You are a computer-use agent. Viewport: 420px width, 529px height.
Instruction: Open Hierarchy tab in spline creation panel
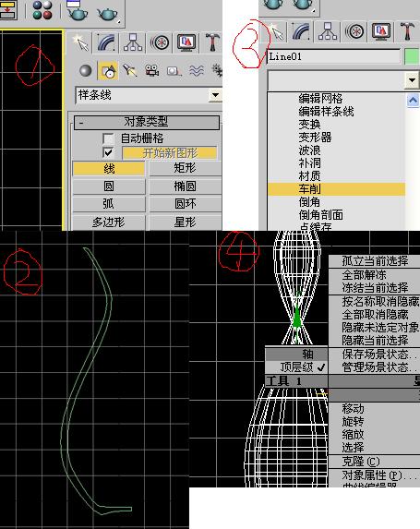click(x=133, y=42)
